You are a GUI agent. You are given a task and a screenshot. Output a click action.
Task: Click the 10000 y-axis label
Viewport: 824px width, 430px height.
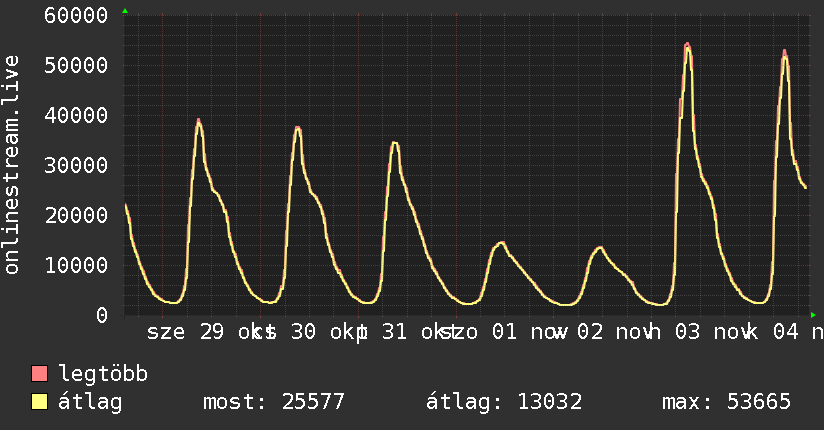(x=76, y=265)
